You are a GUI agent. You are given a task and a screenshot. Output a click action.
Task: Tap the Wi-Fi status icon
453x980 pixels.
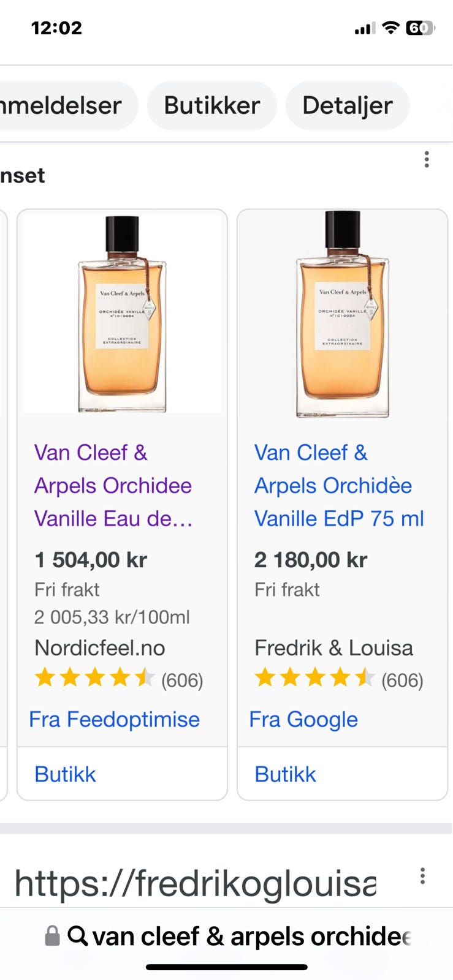pyautogui.click(x=390, y=28)
